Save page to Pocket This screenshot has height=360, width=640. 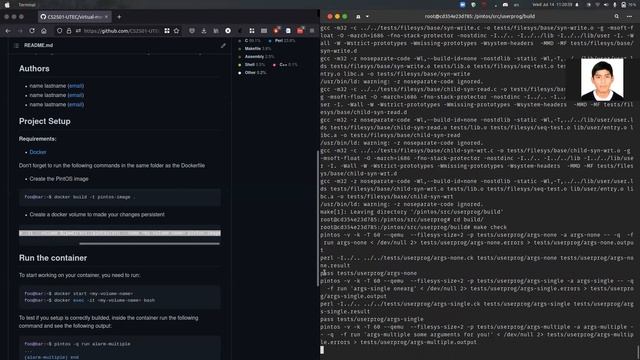192,31
